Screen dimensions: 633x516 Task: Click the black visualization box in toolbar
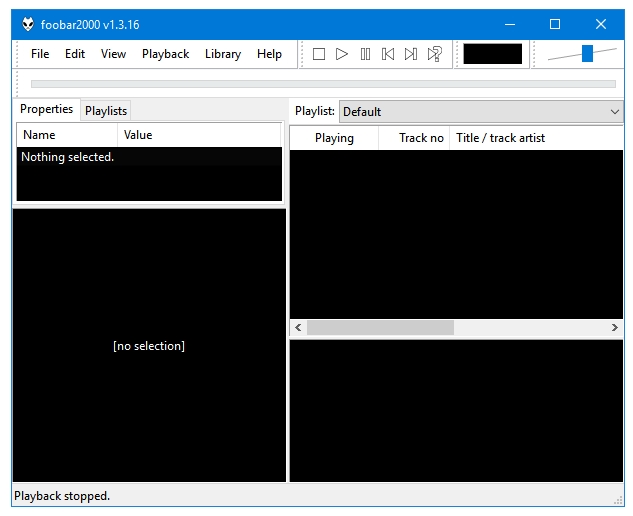pyautogui.click(x=493, y=54)
